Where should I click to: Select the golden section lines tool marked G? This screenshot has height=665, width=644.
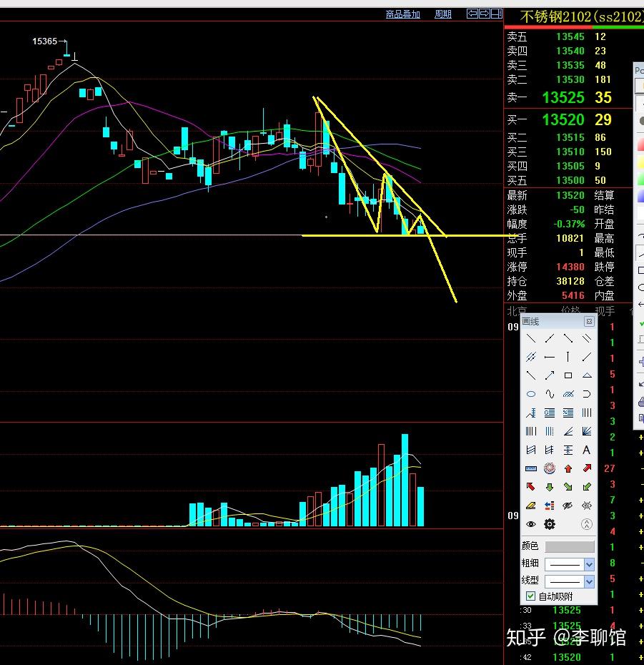[x=550, y=413]
